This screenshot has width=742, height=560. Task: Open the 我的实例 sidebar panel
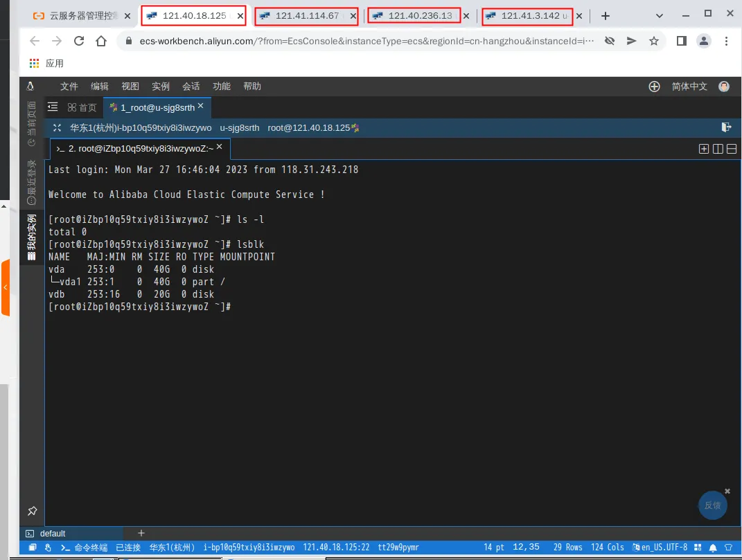(32, 237)
